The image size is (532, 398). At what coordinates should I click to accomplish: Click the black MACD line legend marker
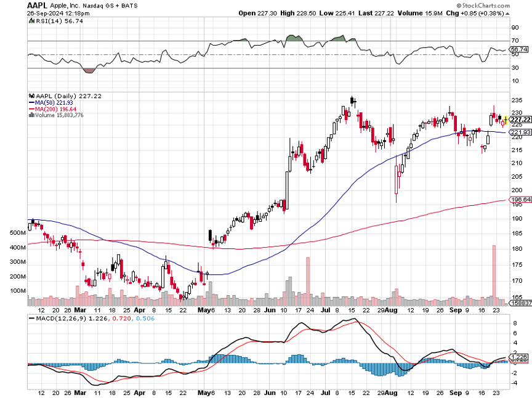(x=32, y=319)
